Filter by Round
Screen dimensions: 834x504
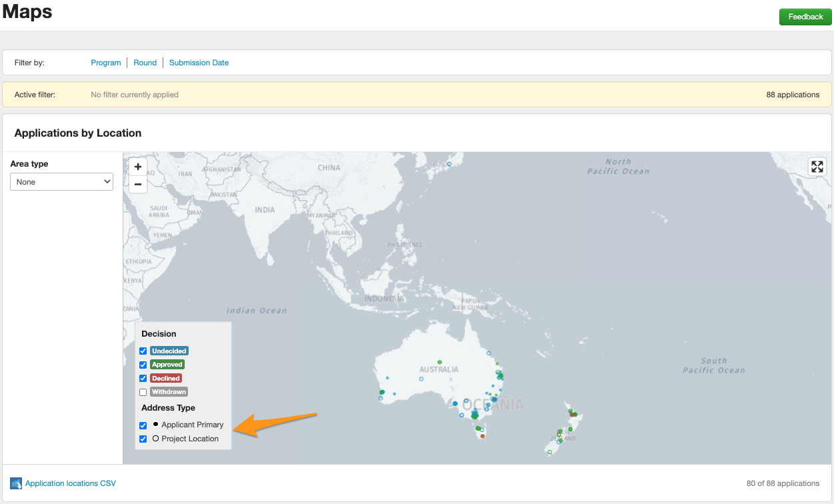coord(145,63)
